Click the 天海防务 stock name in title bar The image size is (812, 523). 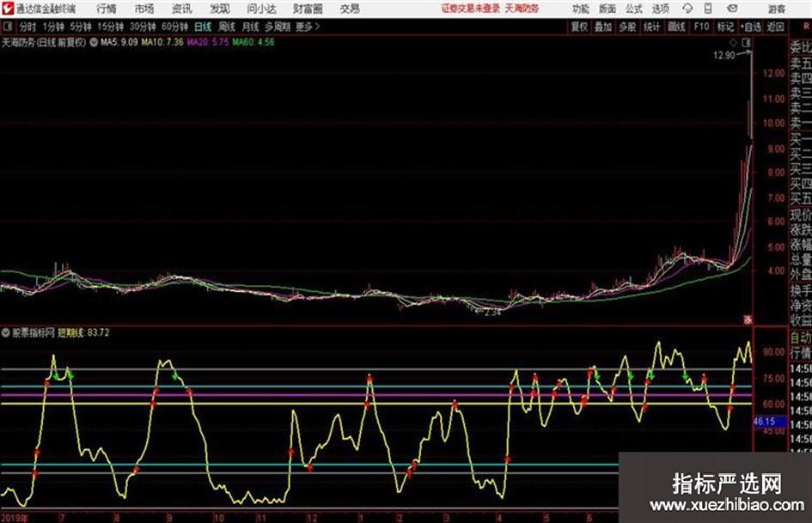522,9
